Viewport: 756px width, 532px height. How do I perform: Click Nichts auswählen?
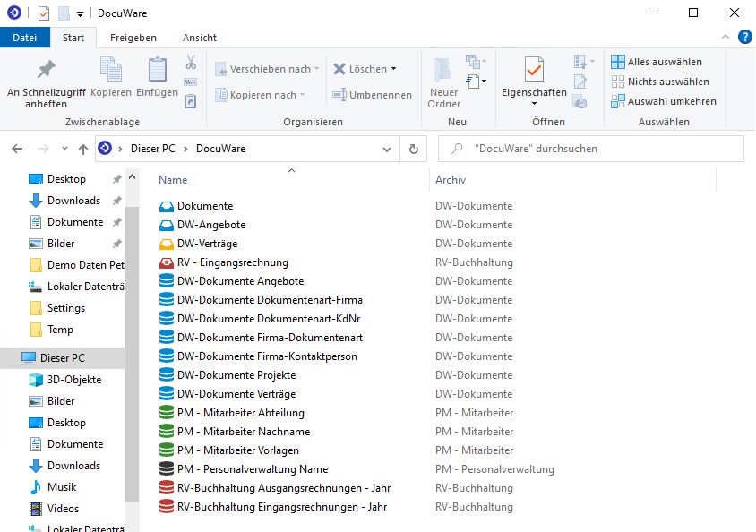pos(660,82)
